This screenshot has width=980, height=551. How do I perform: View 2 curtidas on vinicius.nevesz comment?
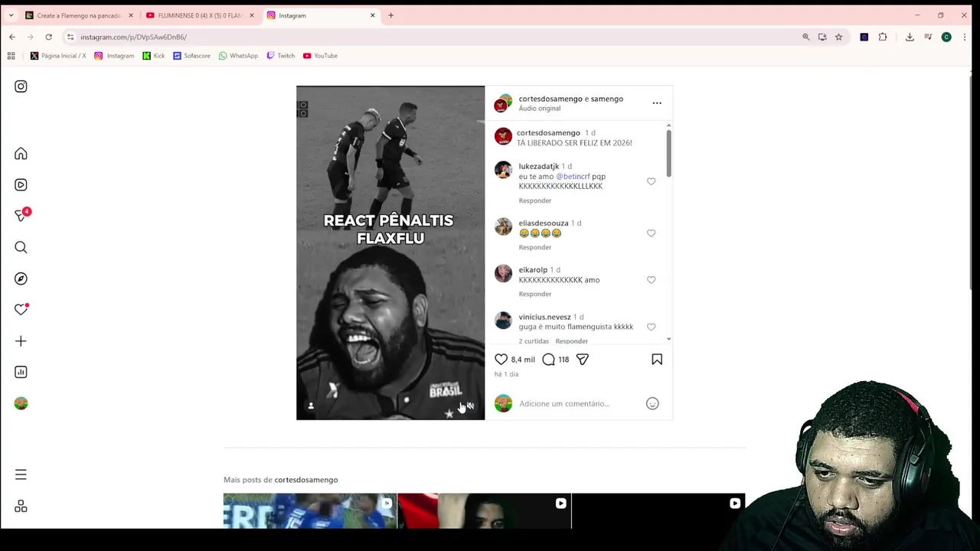click(534, 341)
